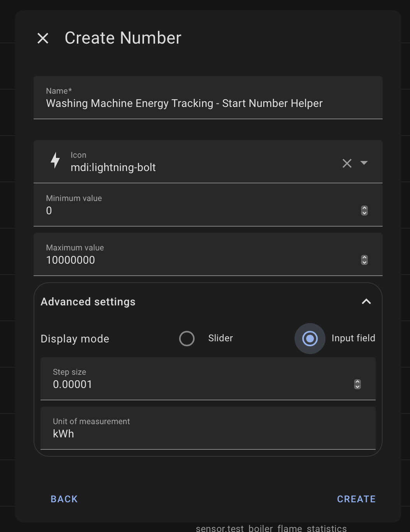The image size is (410, 532).
Task: Click the Minimum value field
Action: pos(208,205)
